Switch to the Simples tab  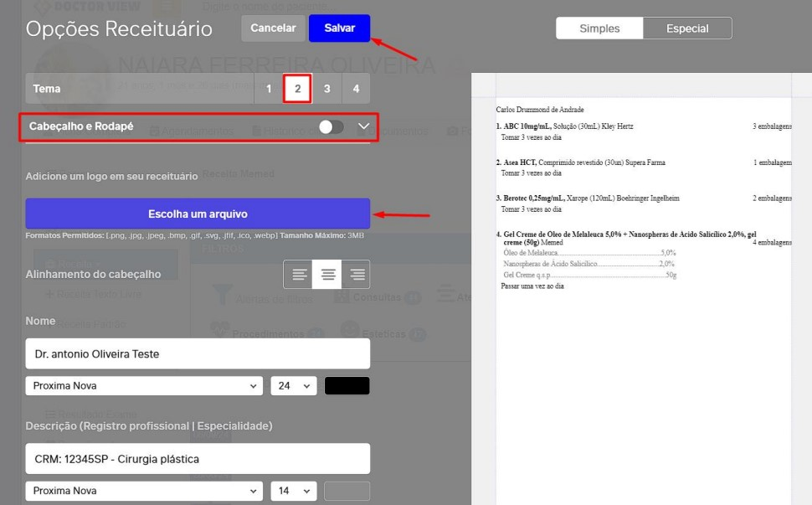click(x=599, y=28)
